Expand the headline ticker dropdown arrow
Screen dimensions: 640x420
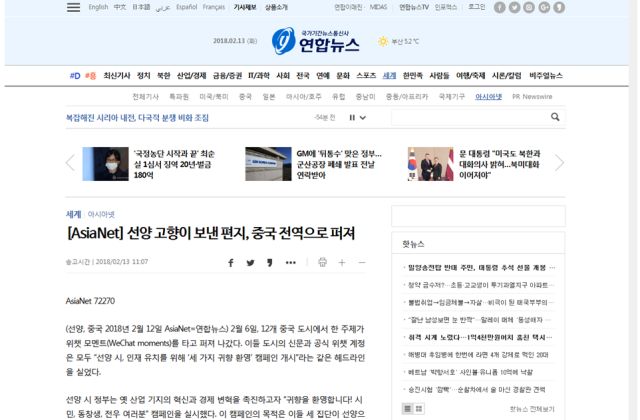(362, 118)
